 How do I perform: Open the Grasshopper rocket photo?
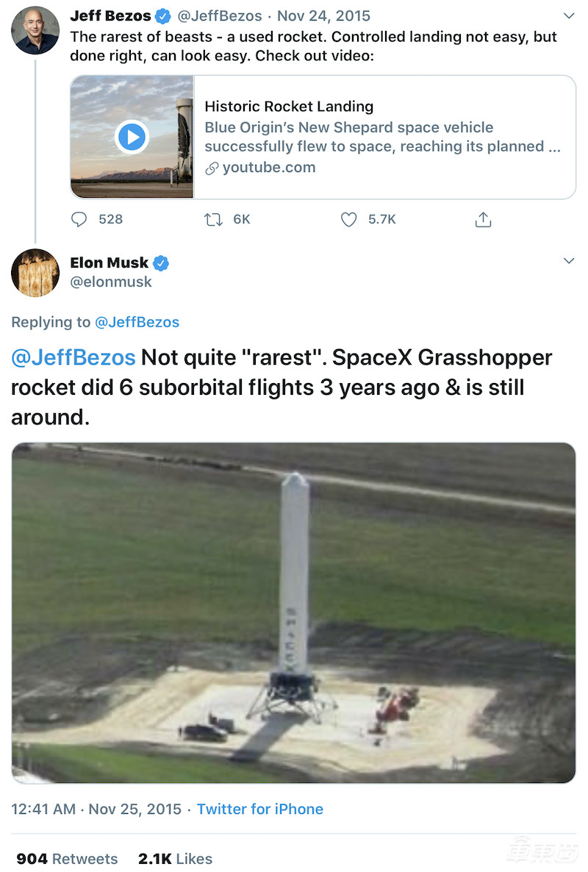[293, 612]
